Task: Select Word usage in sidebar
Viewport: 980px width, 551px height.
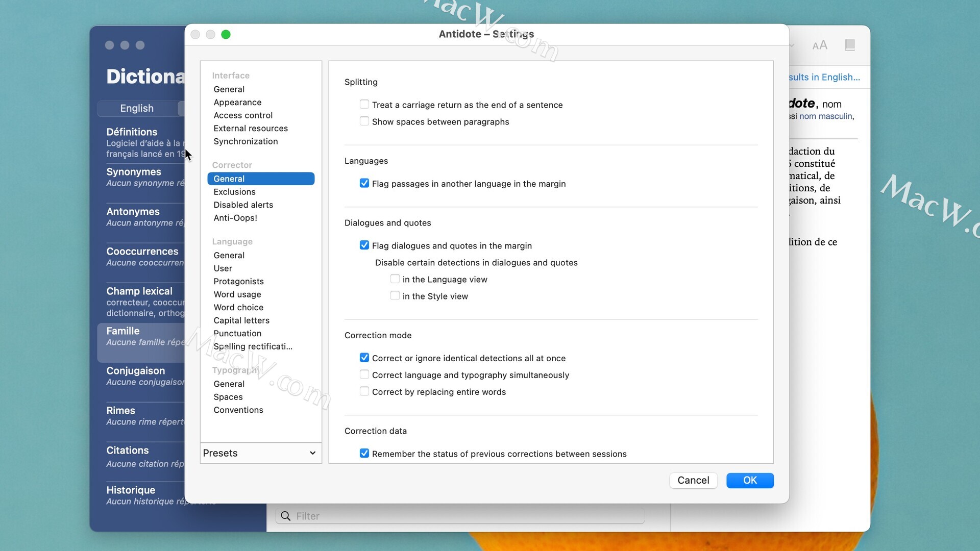Action: click(x=237, y=294)
